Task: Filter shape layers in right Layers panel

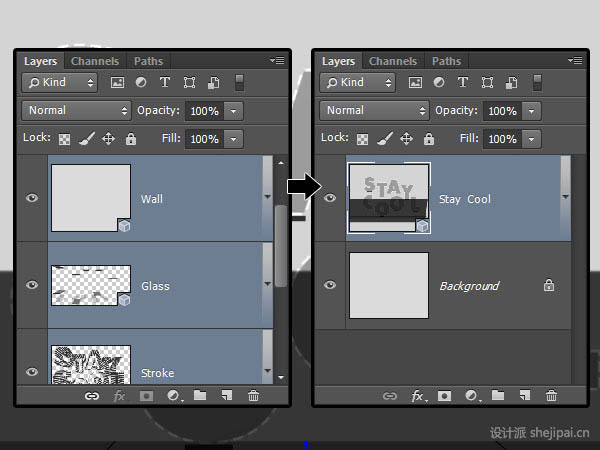Action: [488, 82]
